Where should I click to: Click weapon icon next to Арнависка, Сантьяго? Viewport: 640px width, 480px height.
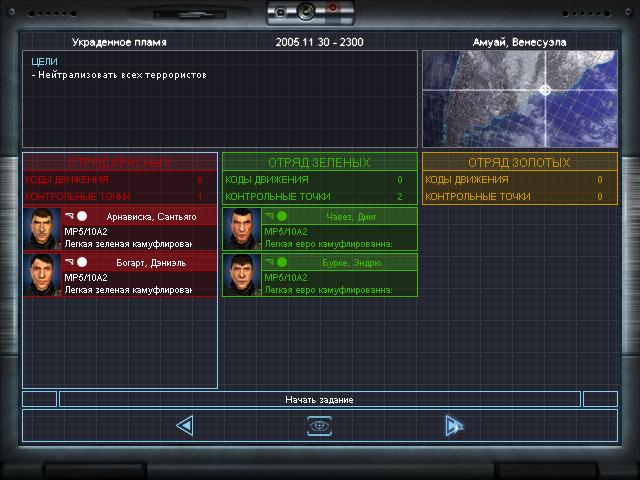pyautogui.click(x=70, y=216)
